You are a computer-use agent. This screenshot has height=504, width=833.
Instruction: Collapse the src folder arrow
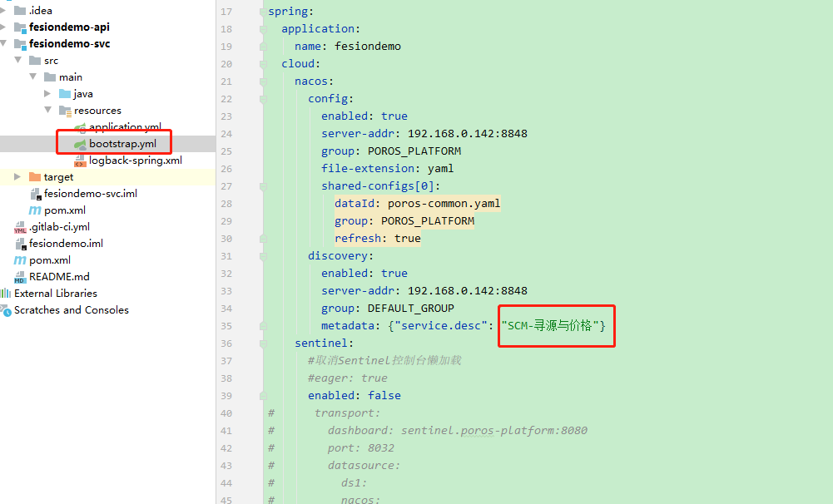[18, 60]
